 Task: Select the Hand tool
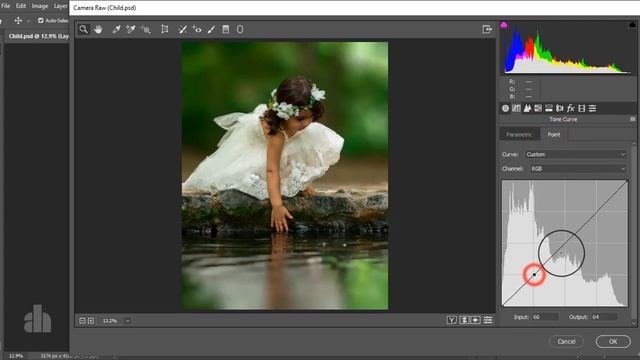pyautogui.click(x=98, y=29)
